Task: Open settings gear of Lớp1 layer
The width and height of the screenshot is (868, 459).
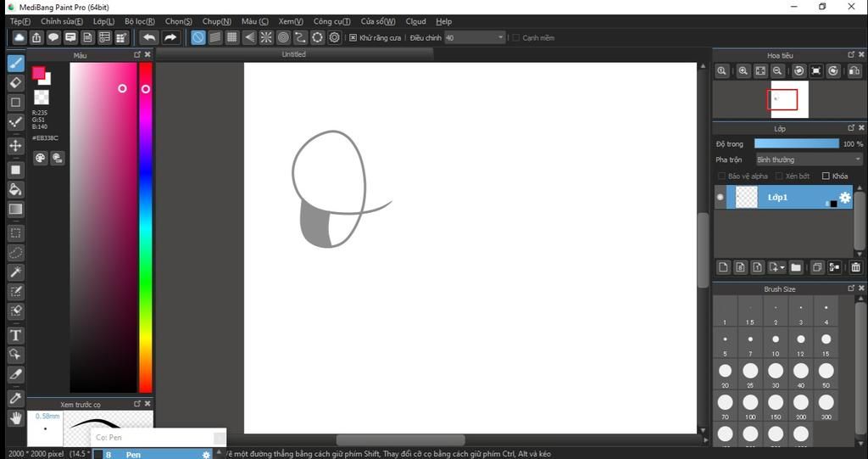Action: pyautogui.click(x=845, y=198)
